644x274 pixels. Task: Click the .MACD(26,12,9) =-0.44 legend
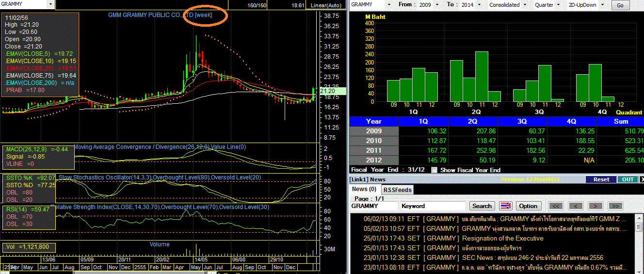click(36, 149)
